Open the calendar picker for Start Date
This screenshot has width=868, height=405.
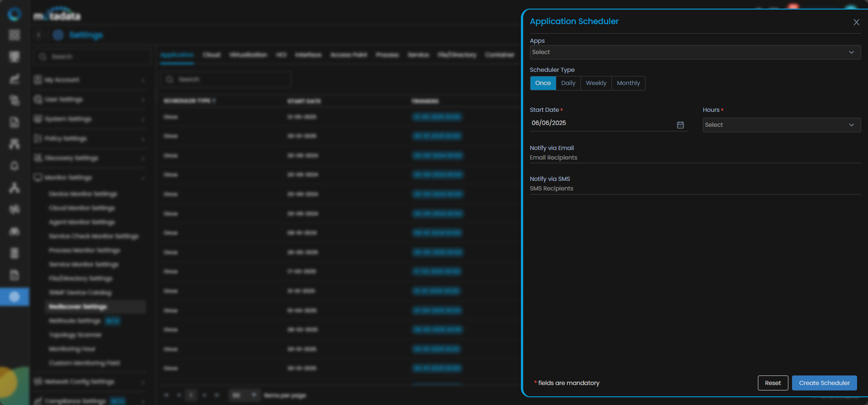click(x=680, y=125)
